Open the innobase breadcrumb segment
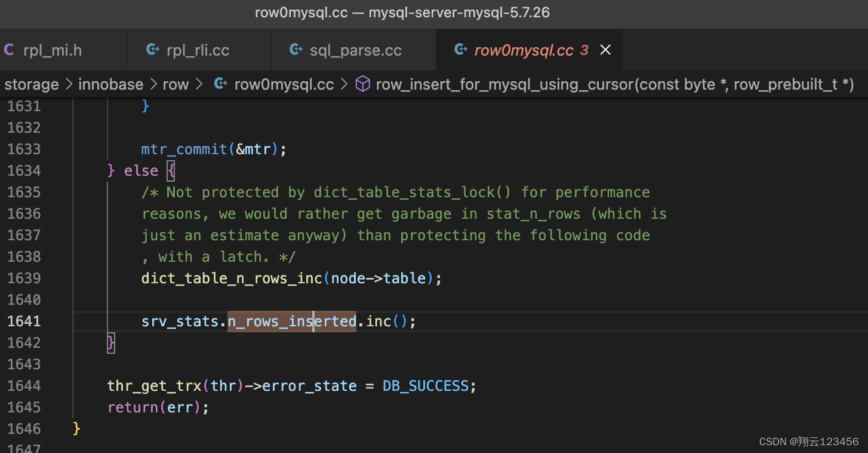Viewport: 868px width, 453px height. coord(111,84)
